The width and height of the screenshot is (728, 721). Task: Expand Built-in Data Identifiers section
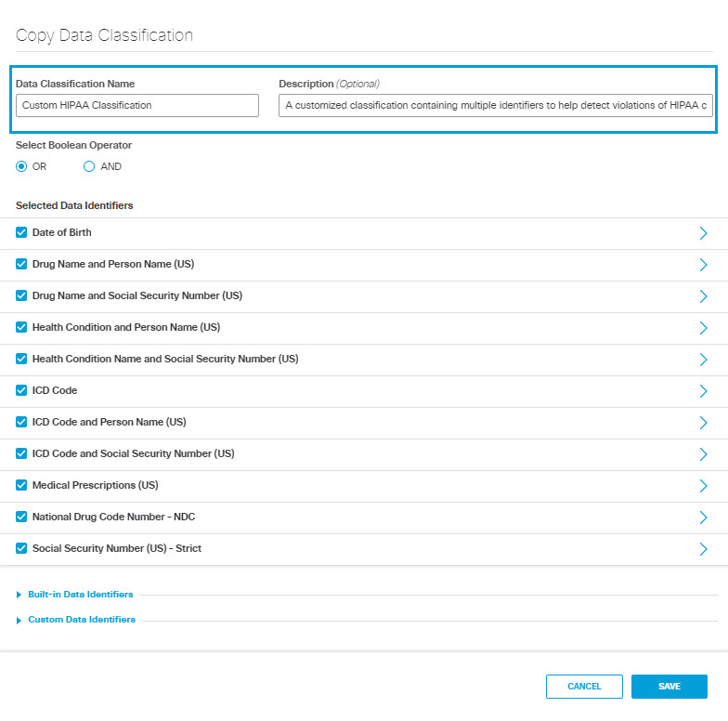pos(75,595)
